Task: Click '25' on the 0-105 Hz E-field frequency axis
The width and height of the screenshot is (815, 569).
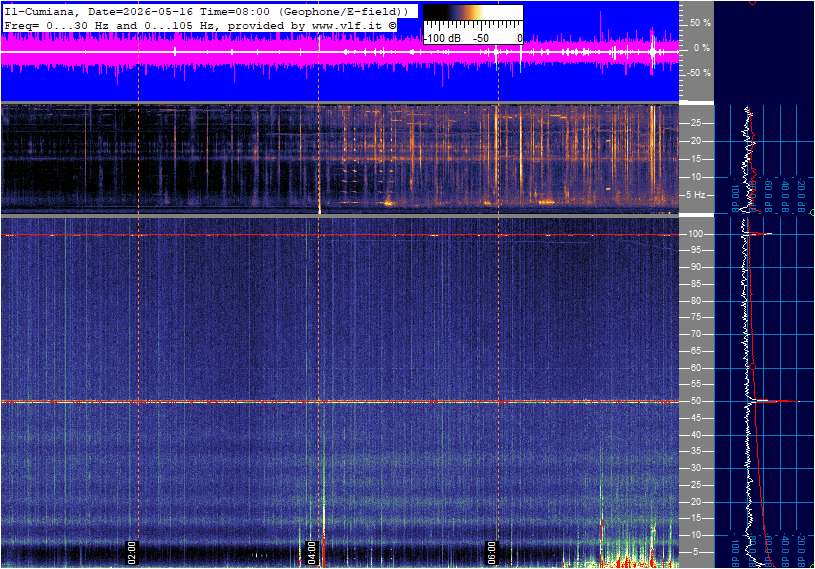Action: click(x=695, y=485)
